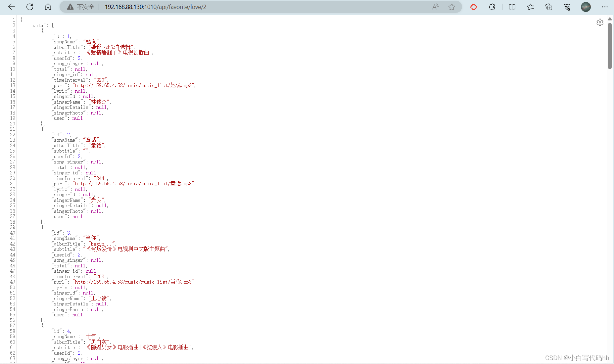The image size is (614, 364).
Task: Open the Settings and more menu
Action: 605,7
